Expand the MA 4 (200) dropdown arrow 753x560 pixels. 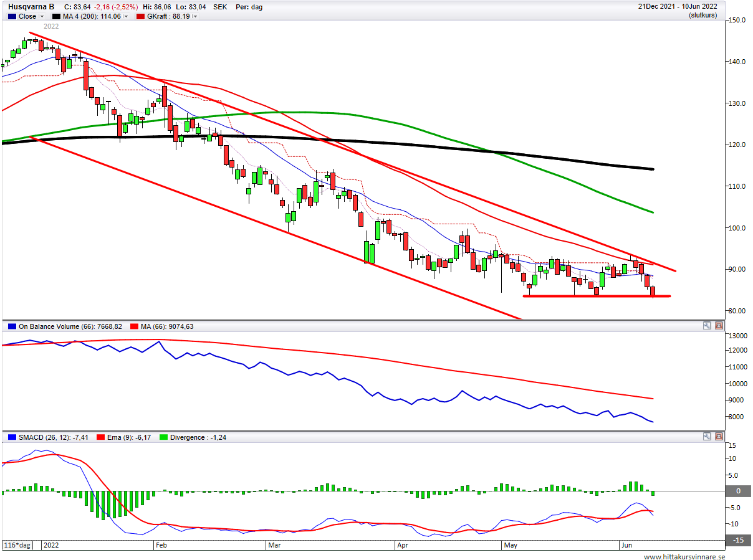coord(126,17)
